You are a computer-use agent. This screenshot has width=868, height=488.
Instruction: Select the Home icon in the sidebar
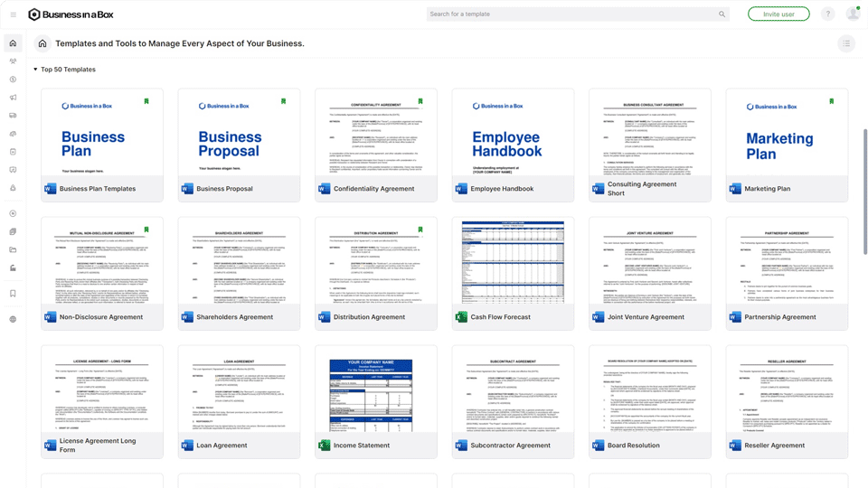tap(13, 43)
